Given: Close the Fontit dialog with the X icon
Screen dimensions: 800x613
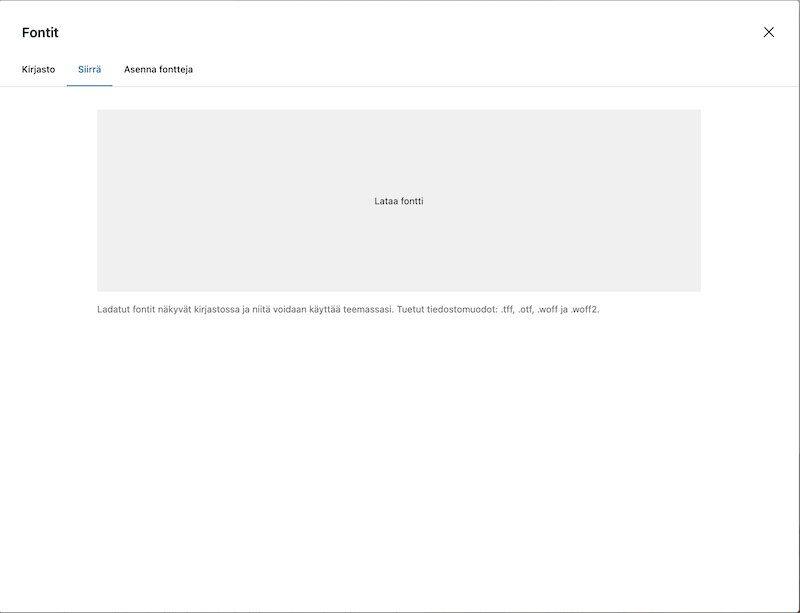Looking at the screenshot, I should (768, 32).
